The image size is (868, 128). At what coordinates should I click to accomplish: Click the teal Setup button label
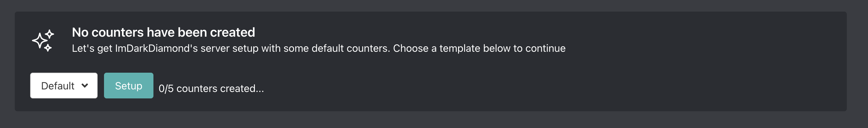(x=128, y=86)
